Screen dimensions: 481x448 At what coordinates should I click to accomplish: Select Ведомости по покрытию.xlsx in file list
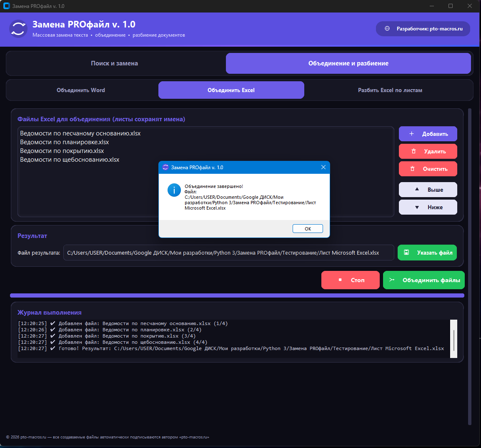[x=62, y=151]
